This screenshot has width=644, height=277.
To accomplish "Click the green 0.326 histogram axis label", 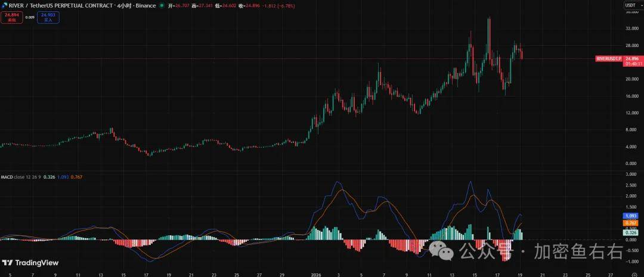I will [x=631, y=233].
